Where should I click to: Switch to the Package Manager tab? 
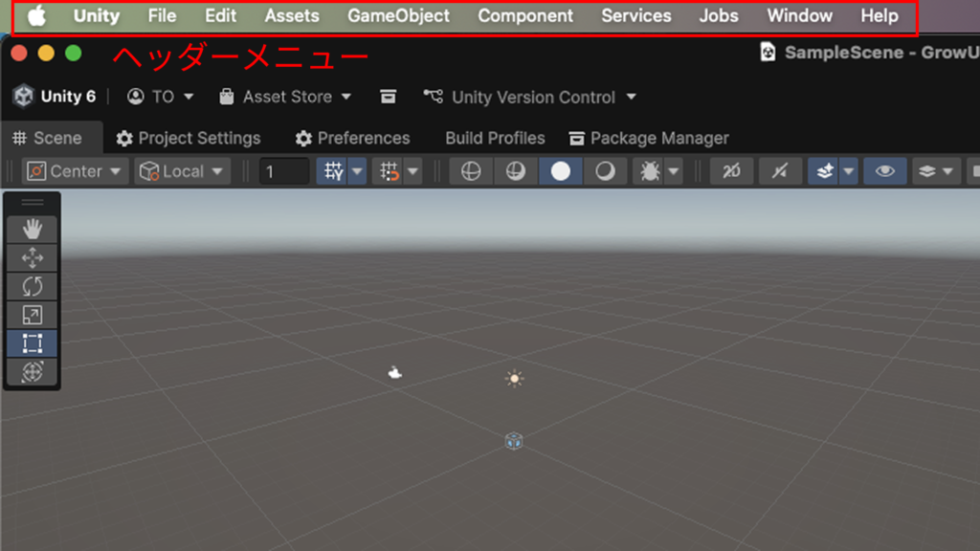(649, 138)
